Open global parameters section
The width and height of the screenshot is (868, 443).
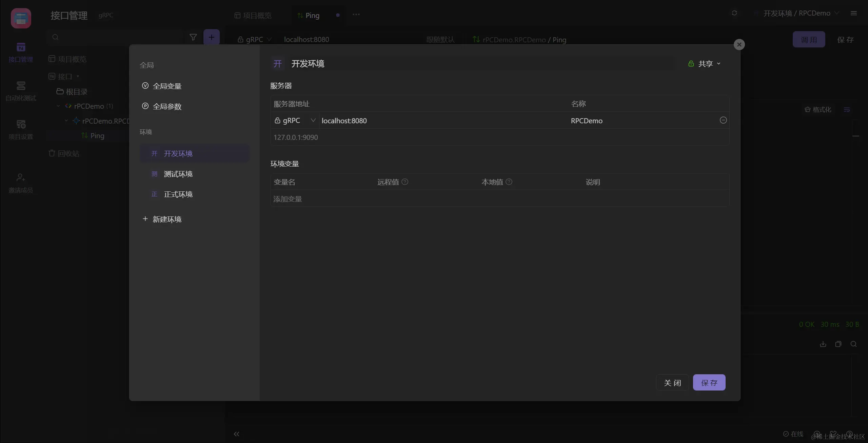(x=167, y=106)
